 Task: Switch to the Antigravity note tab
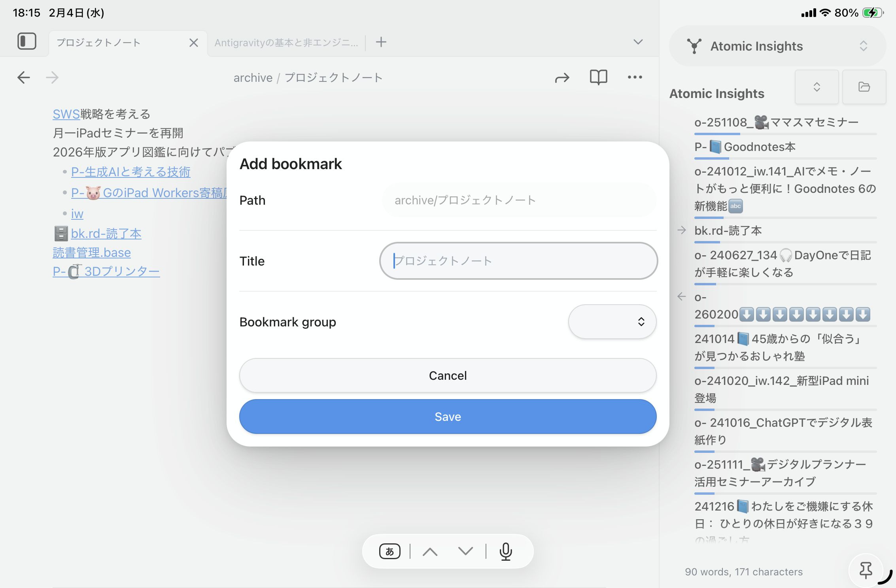pyautogui.click(x=286, y=43)
